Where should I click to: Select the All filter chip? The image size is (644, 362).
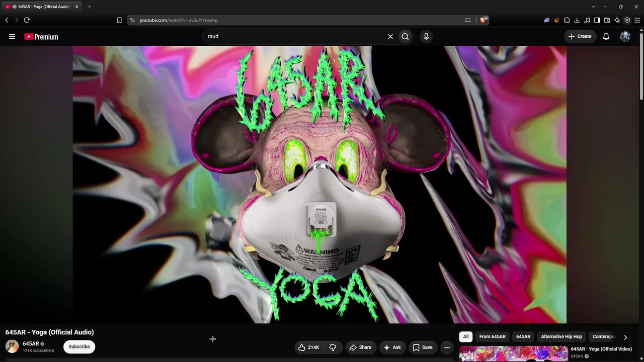[x=466, y=337]
